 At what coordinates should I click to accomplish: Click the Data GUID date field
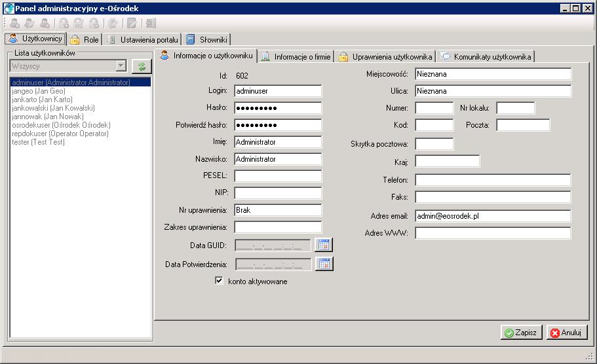point(273,246)
